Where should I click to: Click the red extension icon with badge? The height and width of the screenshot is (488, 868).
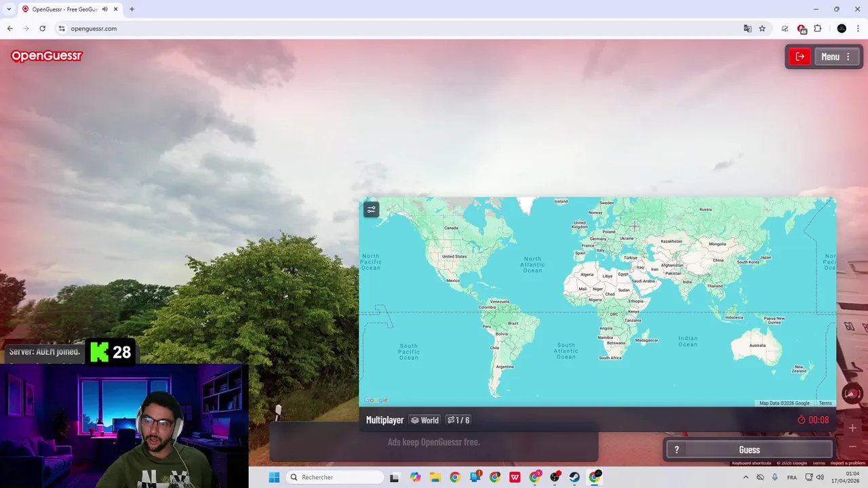[x=802, y=28]
